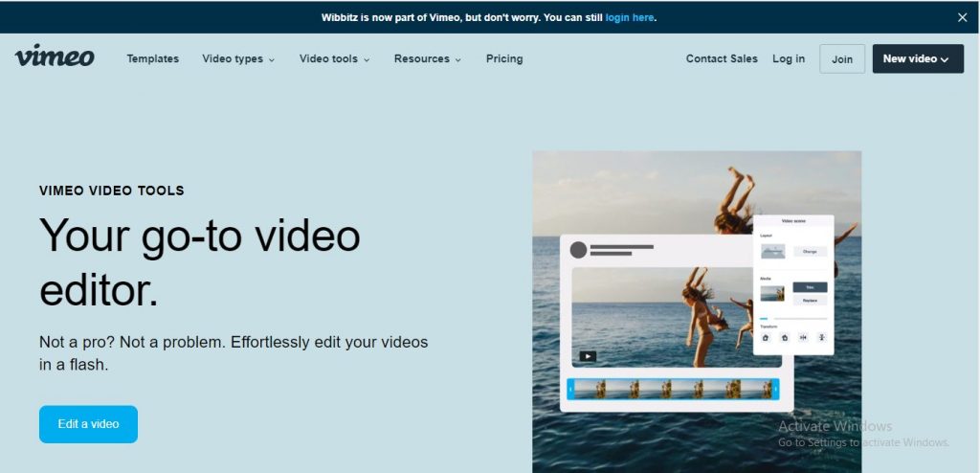The image size is (980, 473).
Task: Click the 'Your go-to video editor.' headline
Action: (200, 262)
